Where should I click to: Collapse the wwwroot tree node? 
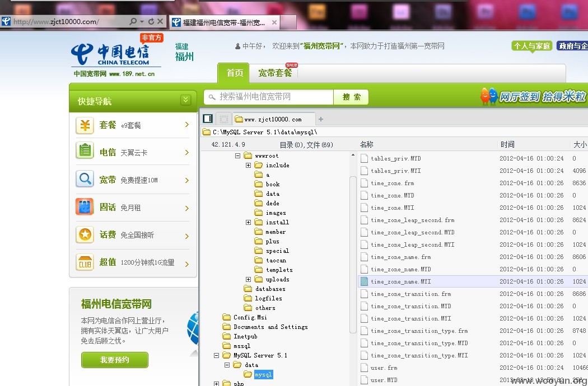pos(237,156)
